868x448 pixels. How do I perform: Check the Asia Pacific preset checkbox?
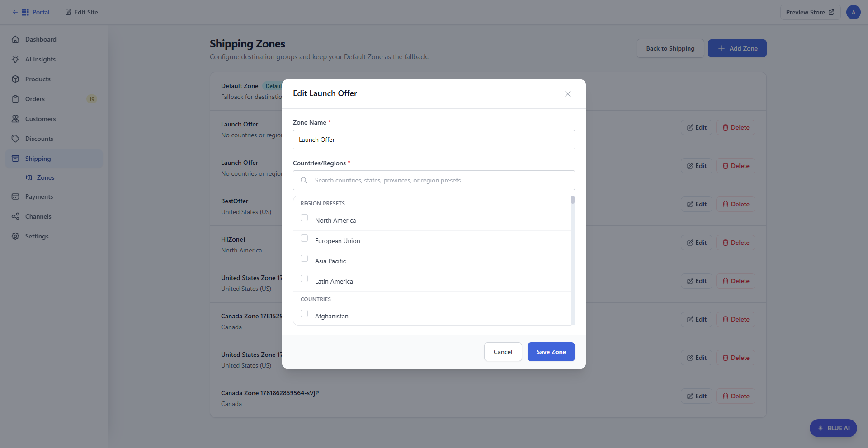(x=304, y=258)
